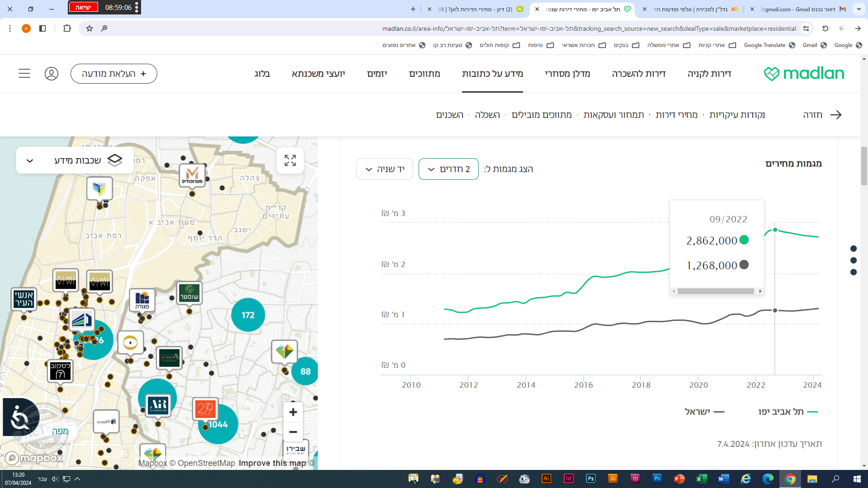Open the user profile icon
Image resolution: width=868 pixels, height=488 pixels.
[x=52, y=74]
